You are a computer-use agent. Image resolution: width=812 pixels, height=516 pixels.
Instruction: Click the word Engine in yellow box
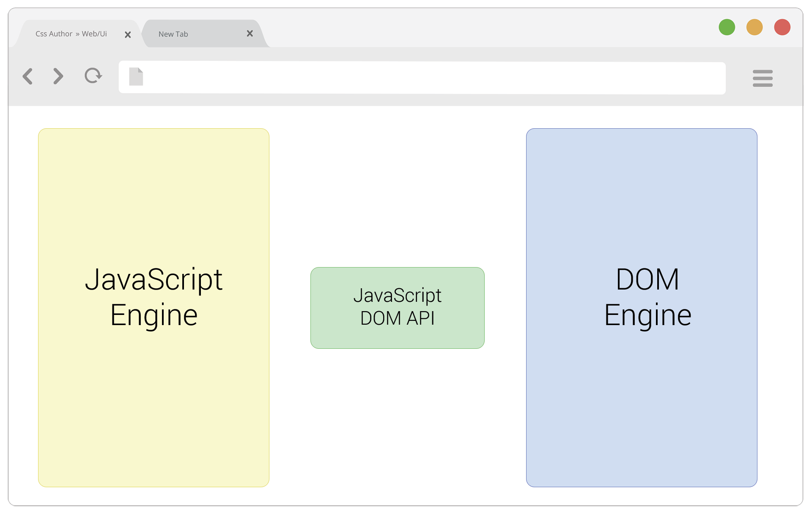(x=154, y=315)
